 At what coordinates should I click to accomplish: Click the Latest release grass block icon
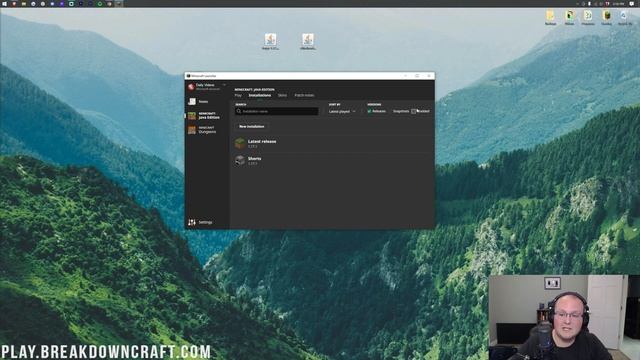click(240, 143)
